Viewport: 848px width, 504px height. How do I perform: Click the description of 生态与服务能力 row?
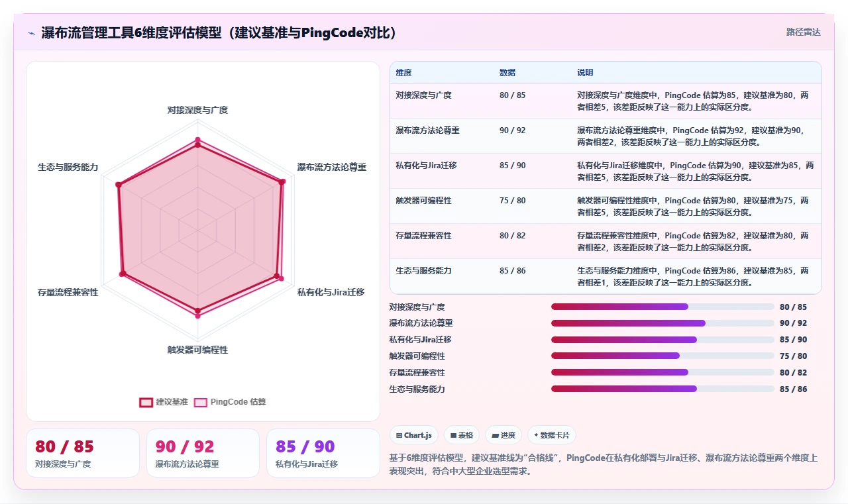coord(692,276)
